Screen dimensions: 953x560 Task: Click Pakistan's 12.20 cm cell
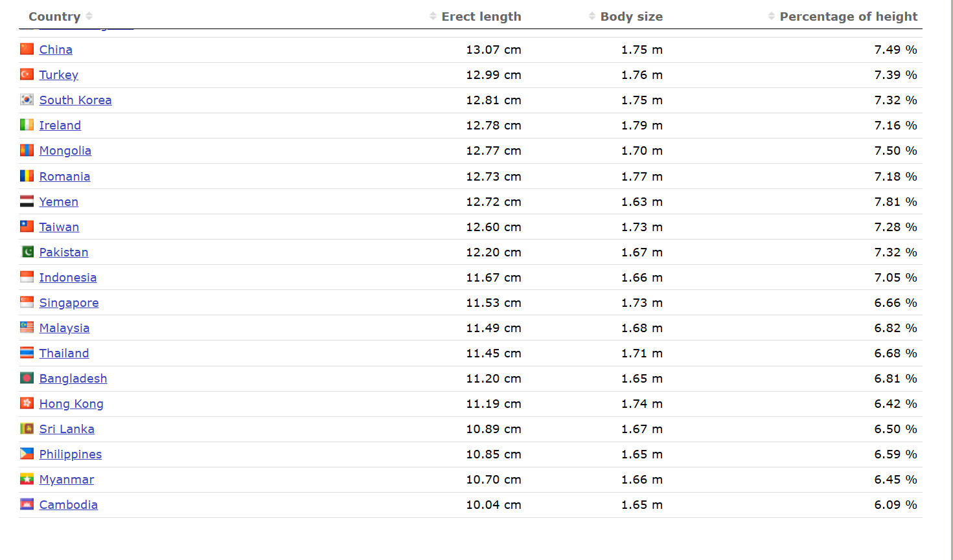point(494,252)
